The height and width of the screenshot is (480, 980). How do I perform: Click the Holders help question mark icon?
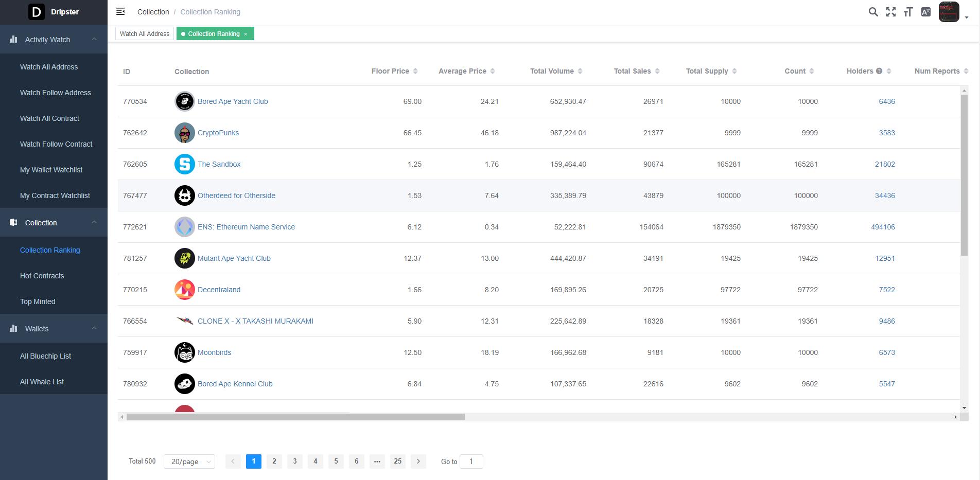[x=879, y=71]
